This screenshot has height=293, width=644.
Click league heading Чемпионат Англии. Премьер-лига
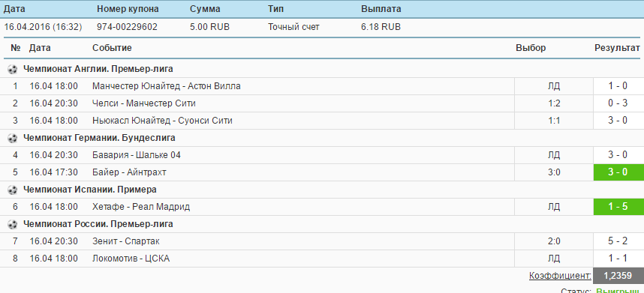pos(98,69)
